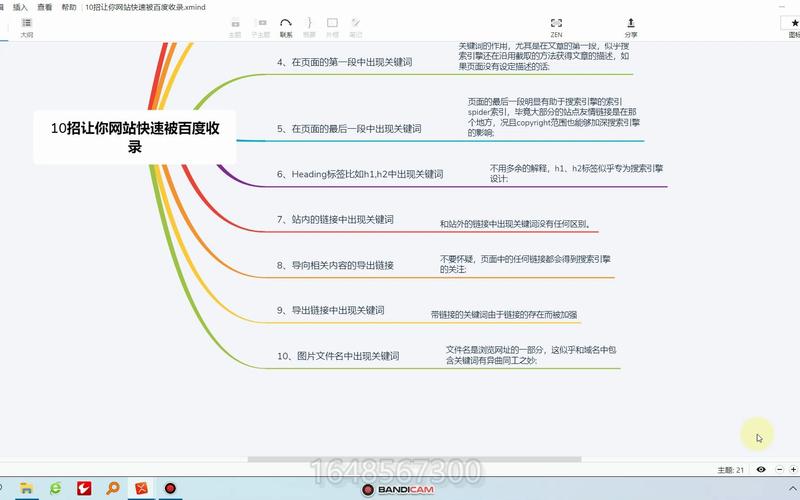The width and height of the screenshot is (800, 500).
Task: Click subtopic starting 不用多余的解释
Action: (x=577, y=173)
